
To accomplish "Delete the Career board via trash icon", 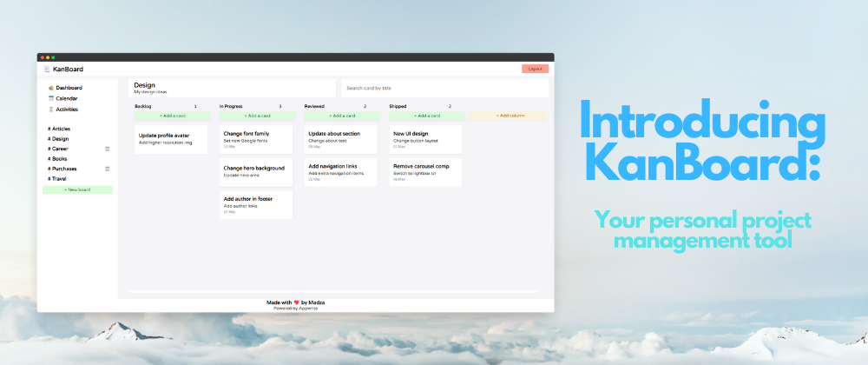I will 108,149.
